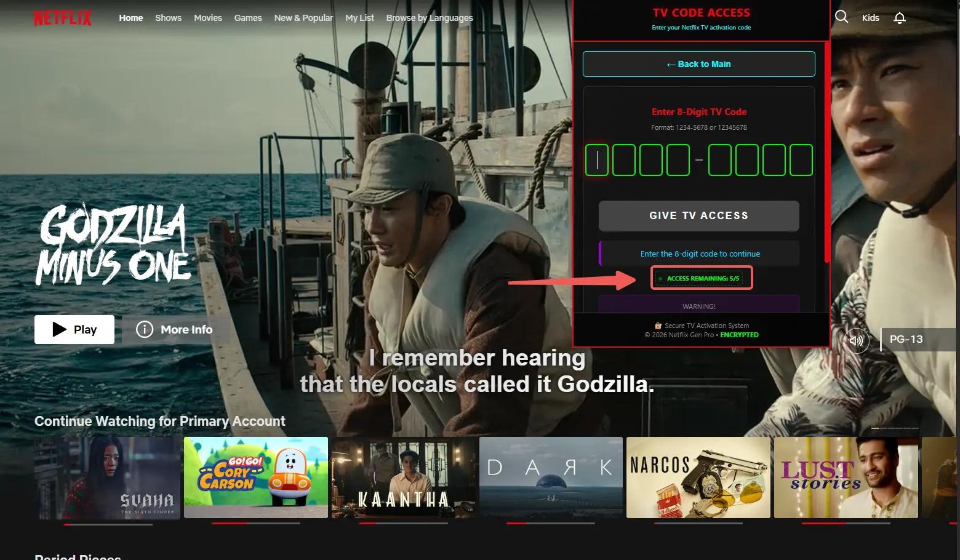This screenshot has height=560, width=960.
Task: Click the scrollbar of the TV Code Access popup
Action: [827, 153]
